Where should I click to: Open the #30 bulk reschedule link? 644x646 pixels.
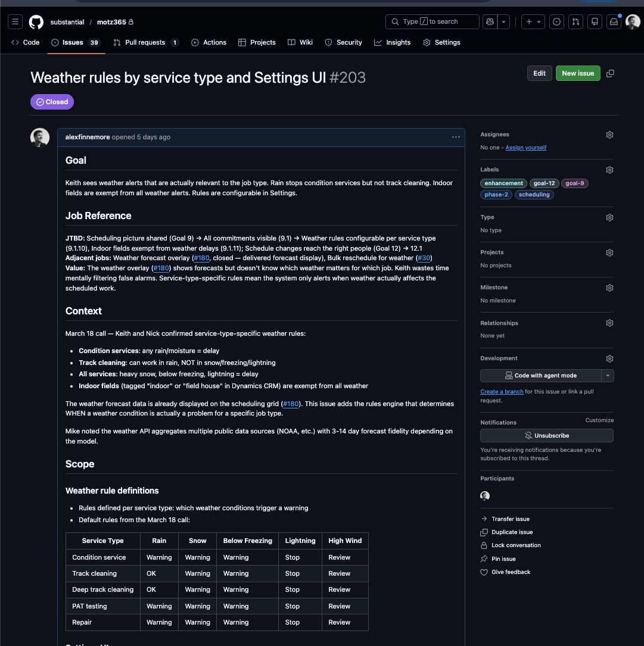click(x=424, y=258)
